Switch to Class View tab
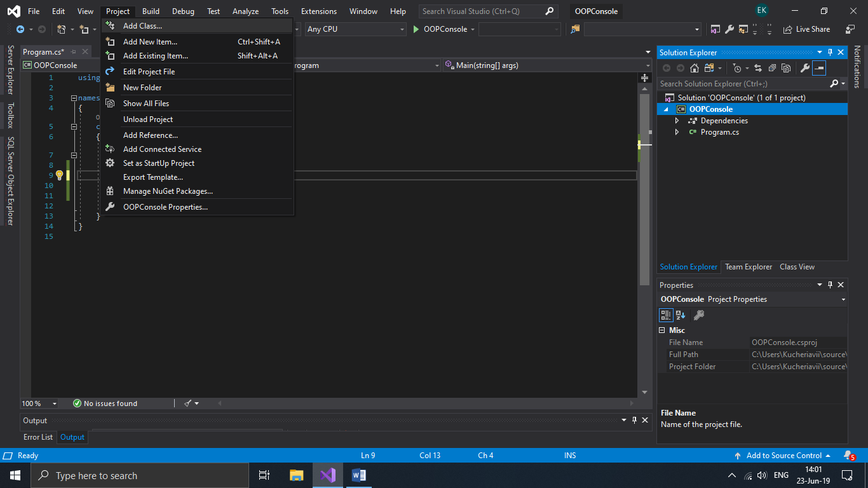This screenshot has height=488, width=868. 797,267
